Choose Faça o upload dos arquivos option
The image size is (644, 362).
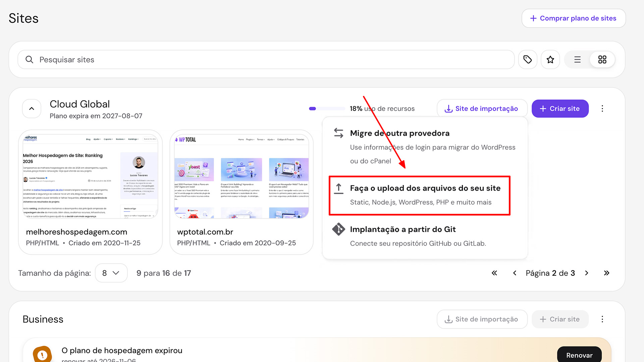[419, 195]
